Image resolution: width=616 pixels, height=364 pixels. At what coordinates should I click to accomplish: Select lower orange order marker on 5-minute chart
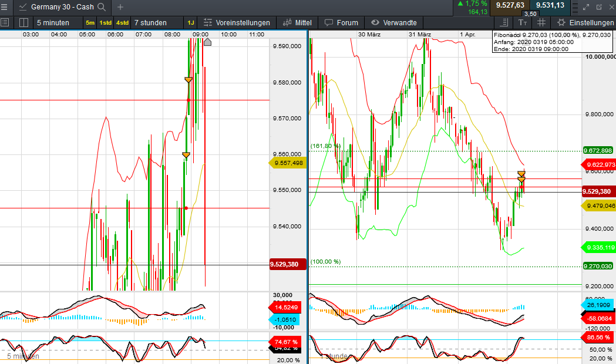pyautogui.click(x=186, y=155)
